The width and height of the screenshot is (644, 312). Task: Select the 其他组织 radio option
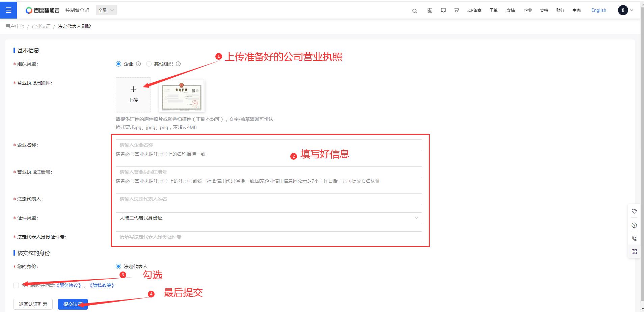tap(149, 64)
